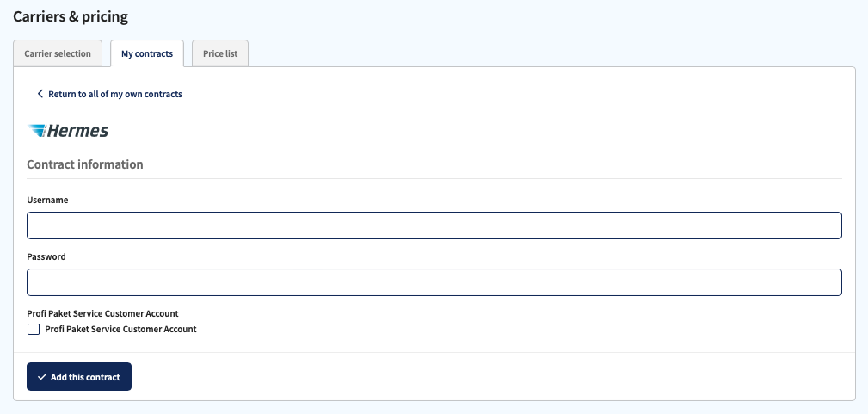
Task: Click the Profi Paket heading above the checkbox
Action: 102,313
